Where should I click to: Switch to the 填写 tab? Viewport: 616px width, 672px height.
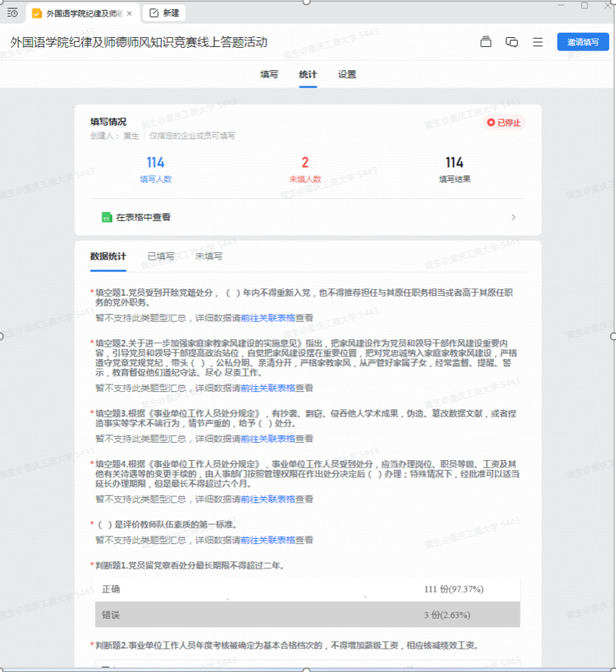point(269,74)
